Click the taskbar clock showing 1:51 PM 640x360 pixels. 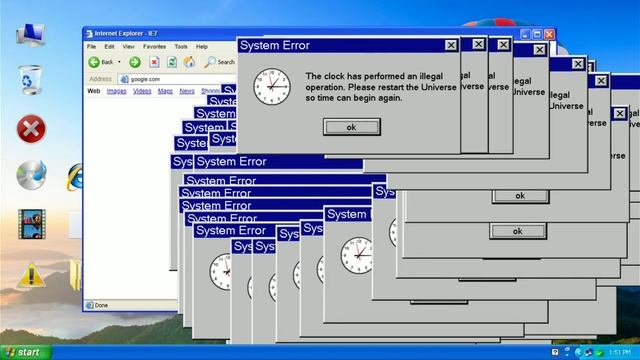[620, 352]
